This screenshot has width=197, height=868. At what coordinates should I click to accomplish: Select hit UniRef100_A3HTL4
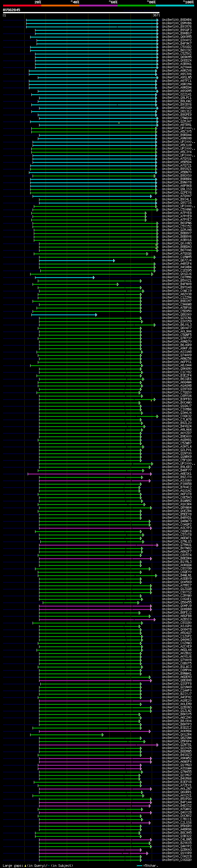(176, 446)
